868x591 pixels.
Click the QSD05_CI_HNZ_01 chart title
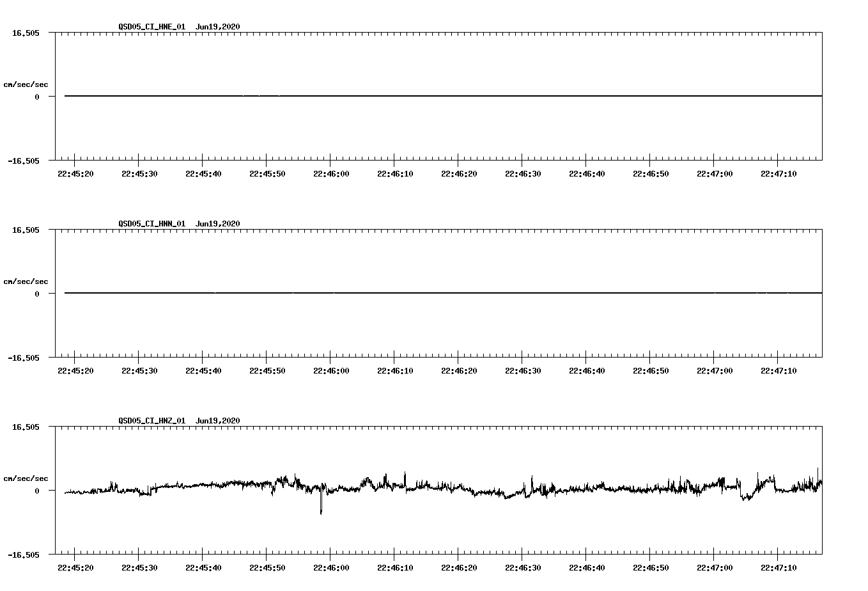click(180, 421)
